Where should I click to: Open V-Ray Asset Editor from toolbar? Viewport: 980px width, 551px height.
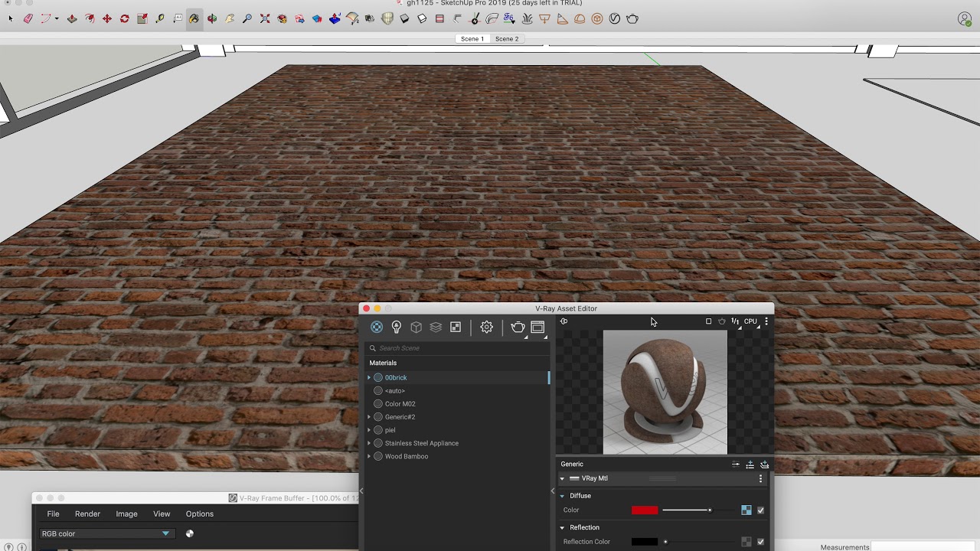[x=615, y=18]
